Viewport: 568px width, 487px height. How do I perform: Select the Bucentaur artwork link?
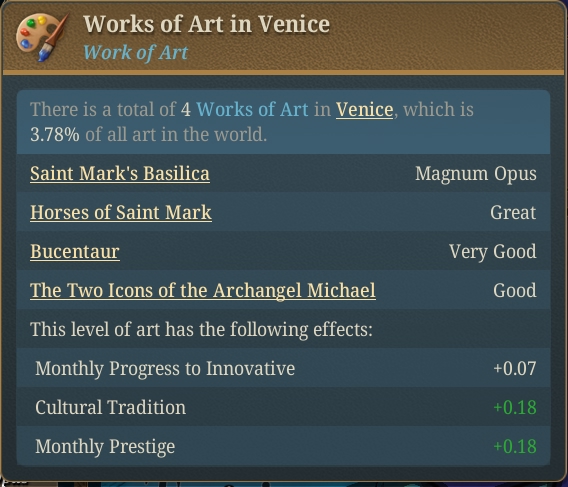point(75,251)
